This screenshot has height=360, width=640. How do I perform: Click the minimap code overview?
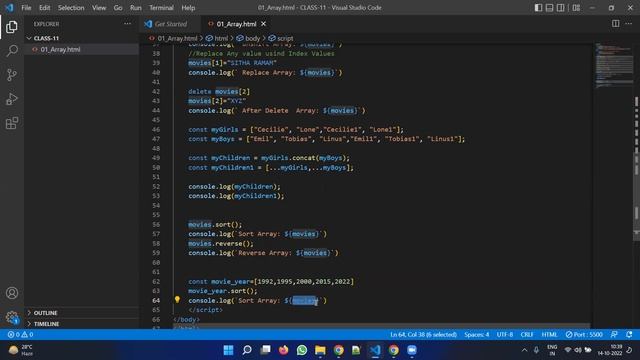click(x=613, y=65)
